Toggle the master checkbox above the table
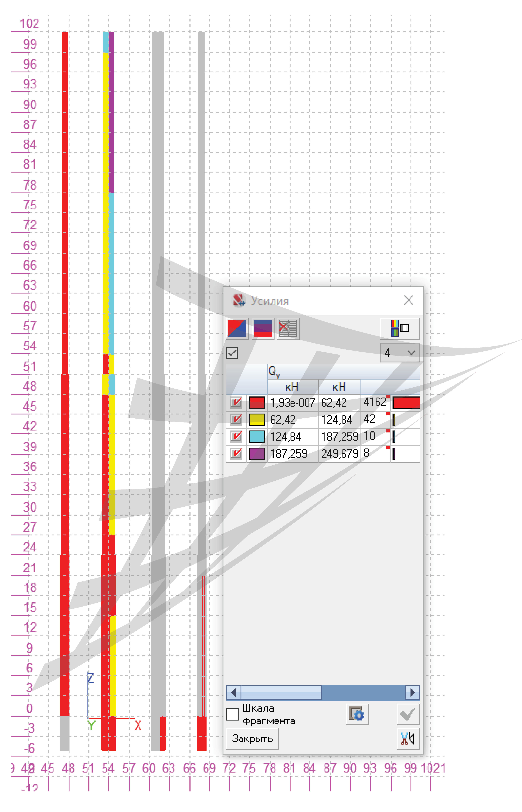Image resolution: width=522 pixels, height=812 pixels. 232,353
